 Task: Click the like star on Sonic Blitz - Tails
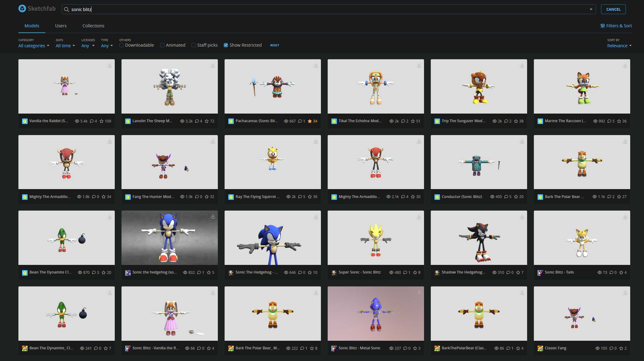621,273
